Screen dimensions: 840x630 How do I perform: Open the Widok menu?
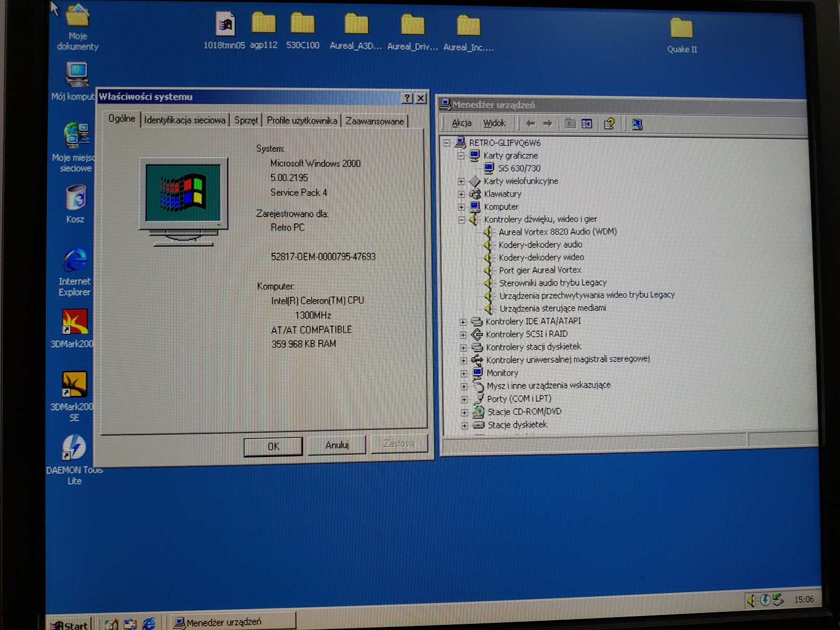click(494, 123)
